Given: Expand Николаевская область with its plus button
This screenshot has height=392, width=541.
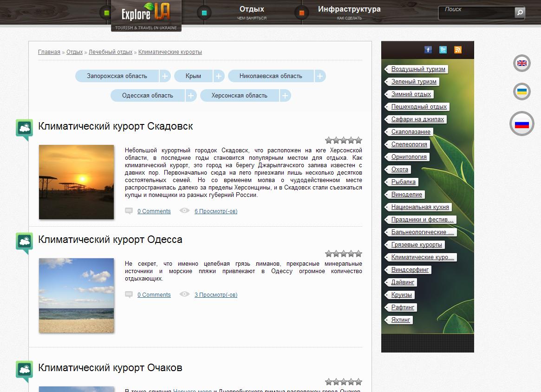Looking at the screenshot, I should coord(320,76).
